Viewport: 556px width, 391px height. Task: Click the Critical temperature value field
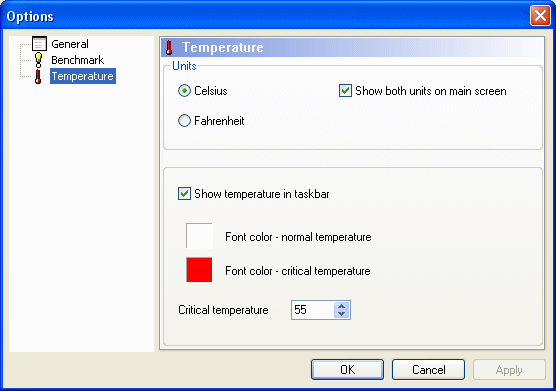pos(313,310)
